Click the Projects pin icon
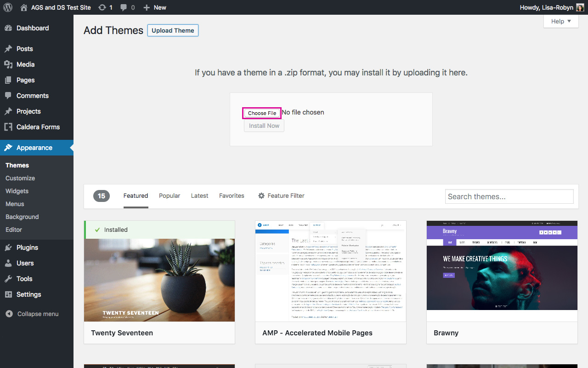The image size is (588, 368). click(8, 111)
